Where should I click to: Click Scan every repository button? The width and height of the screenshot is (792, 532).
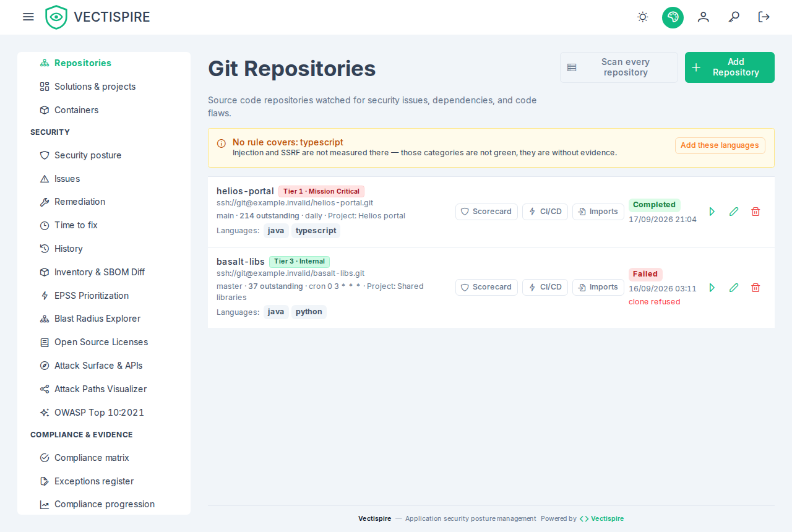pyautogui.click(x=619, y=67)
